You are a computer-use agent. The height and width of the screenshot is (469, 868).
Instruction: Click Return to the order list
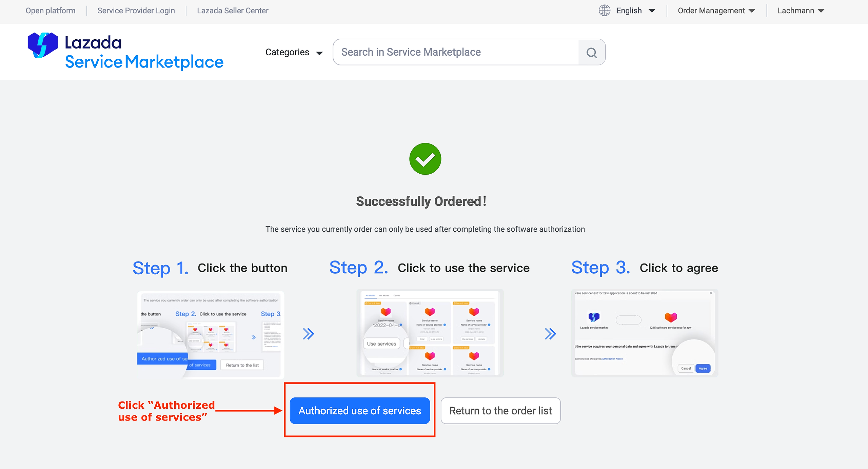tap(500, 411)
